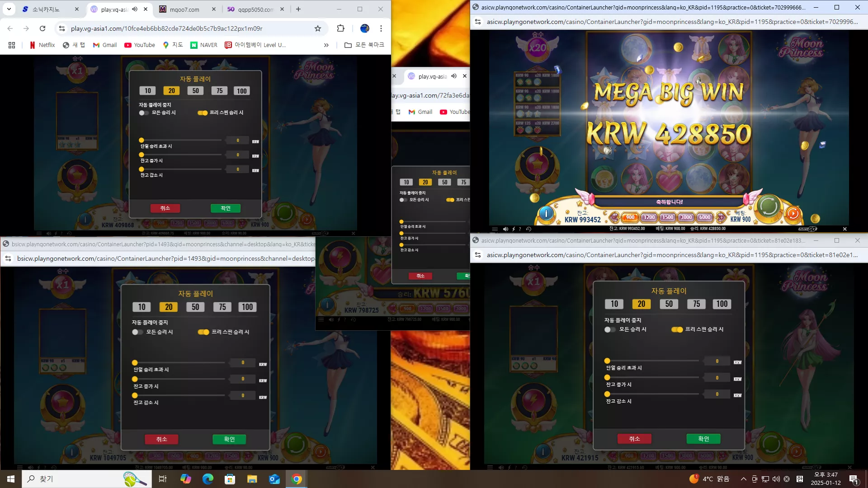
Task: Click the '단일 승리 초과 시' value field in bottom-right dialog
Action: [x=717, y=361]
